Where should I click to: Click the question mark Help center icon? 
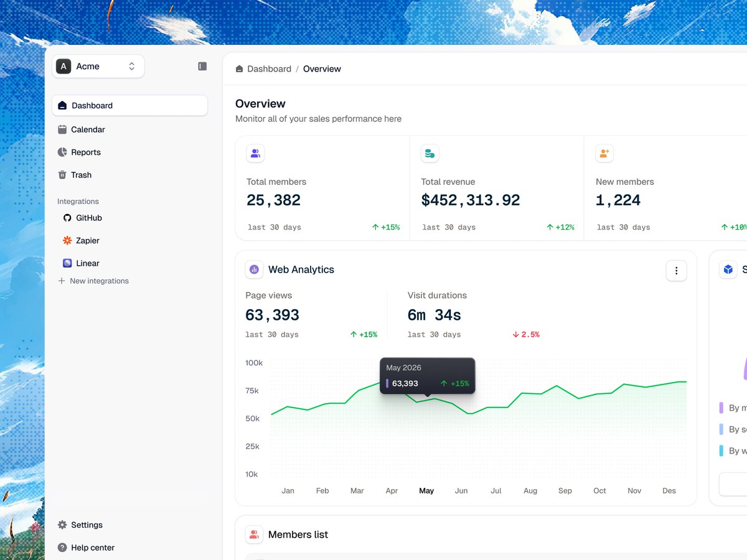[x=62, y=548]
